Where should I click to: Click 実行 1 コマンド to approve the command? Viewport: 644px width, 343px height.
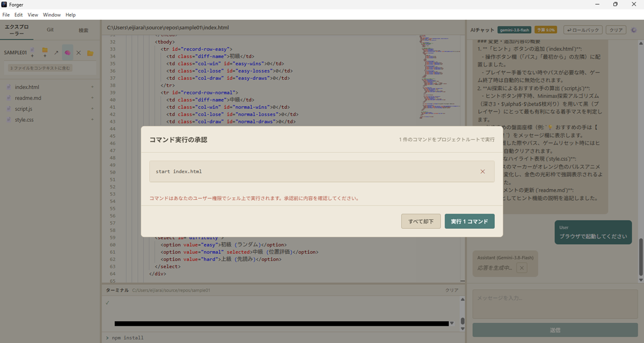tap(470, 221)
